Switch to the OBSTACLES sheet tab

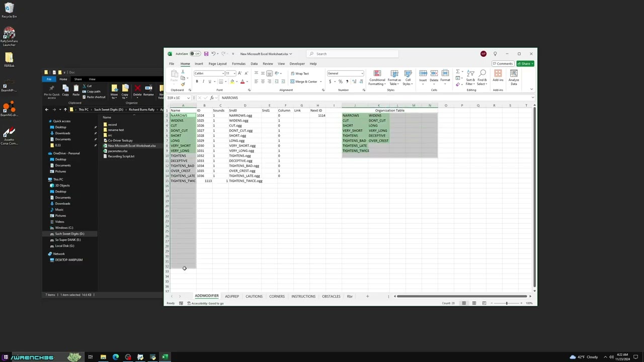[331, 296]
